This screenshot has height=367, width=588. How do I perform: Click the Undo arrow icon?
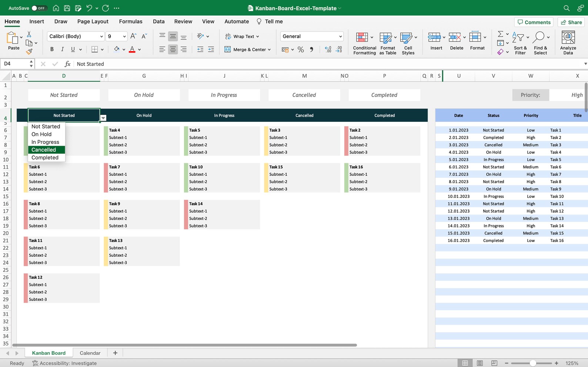tap(89, 8)
